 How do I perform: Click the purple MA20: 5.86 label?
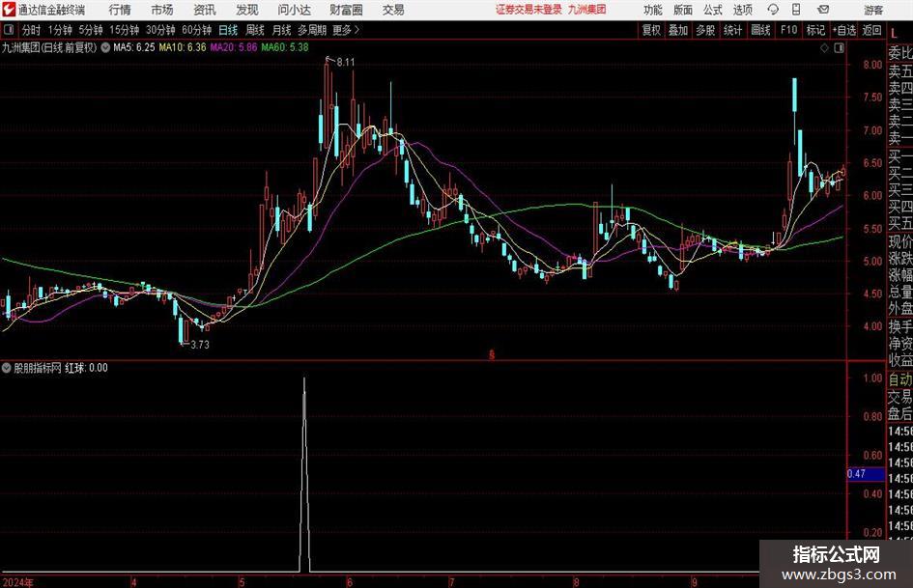click(234, 47)
